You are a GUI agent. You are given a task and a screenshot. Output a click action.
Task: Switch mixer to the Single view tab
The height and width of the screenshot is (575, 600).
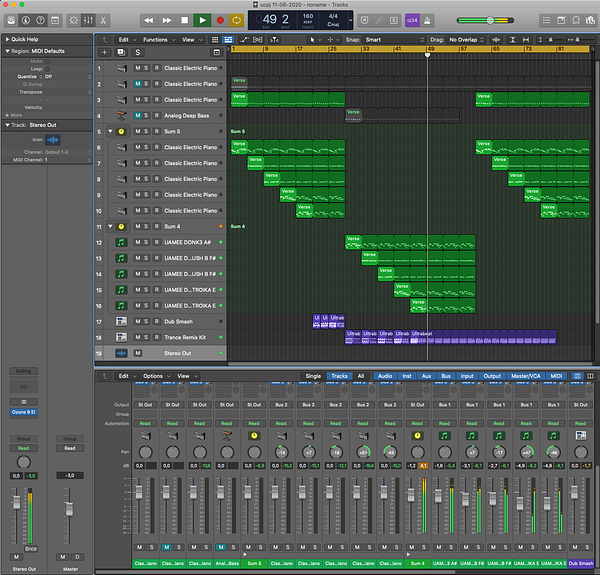point(313,376)
